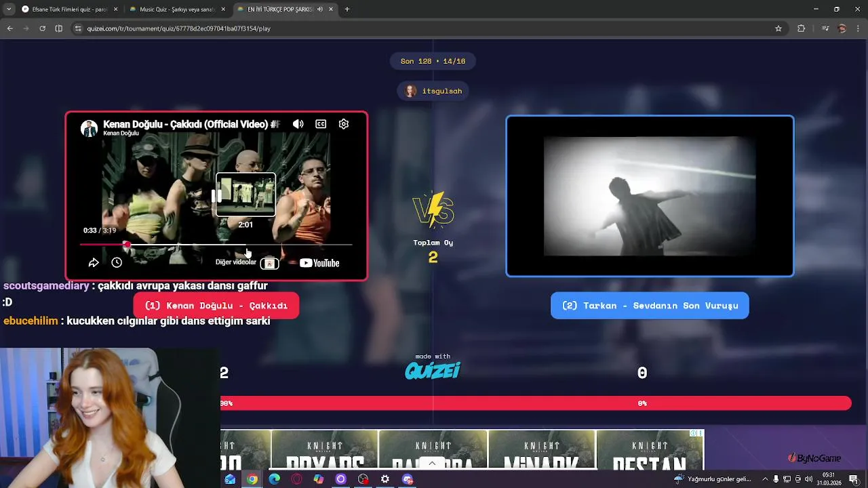This screenshot has height=488, width=868.
Task: Close the EN İYİ TÜRKÇE POP tab
Action: pyautogui.click(x=331, y=9)
